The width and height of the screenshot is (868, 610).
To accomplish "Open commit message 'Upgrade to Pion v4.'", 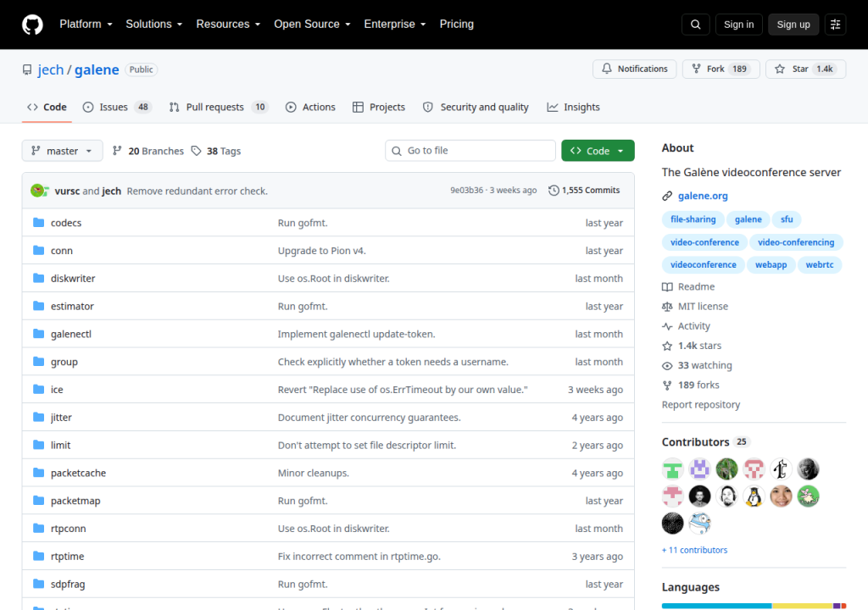I will [321, 251].
